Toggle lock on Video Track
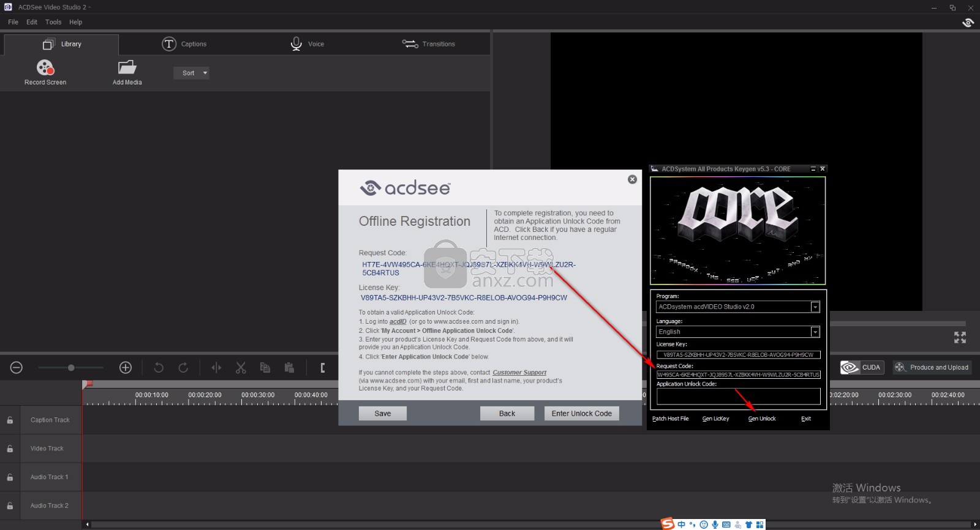The image size is (980, 530). click(x=10, y=449)
